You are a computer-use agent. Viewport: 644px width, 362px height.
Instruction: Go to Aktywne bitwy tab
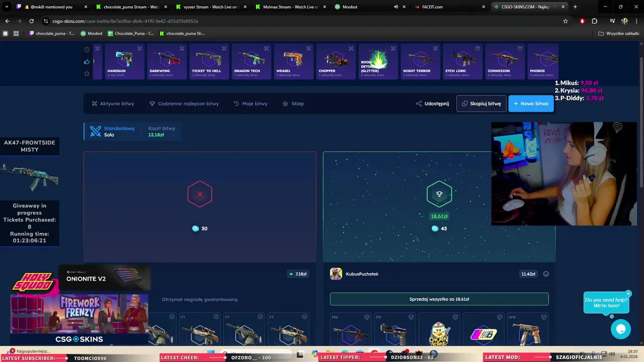coord(113,104)
